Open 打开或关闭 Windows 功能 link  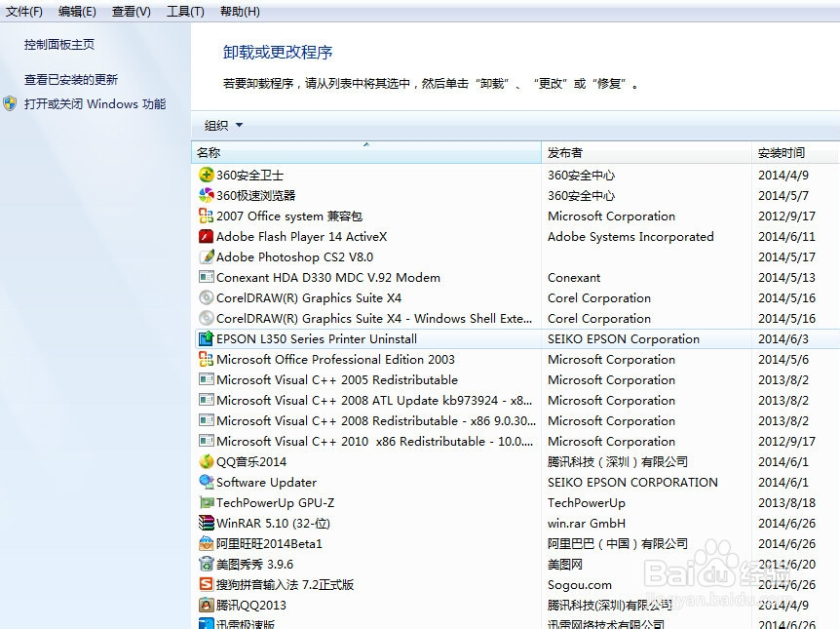(95, 103)
